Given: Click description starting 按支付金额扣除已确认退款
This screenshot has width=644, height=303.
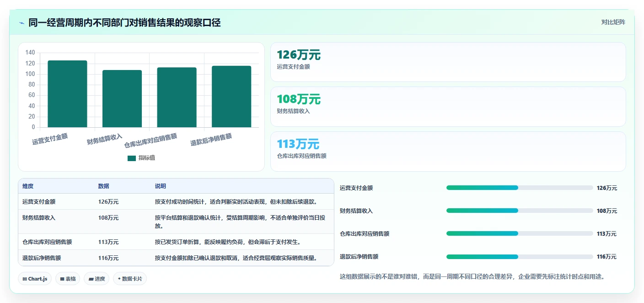Looking at the screenshot, I should pyautogui.click(x=236, y=258).
